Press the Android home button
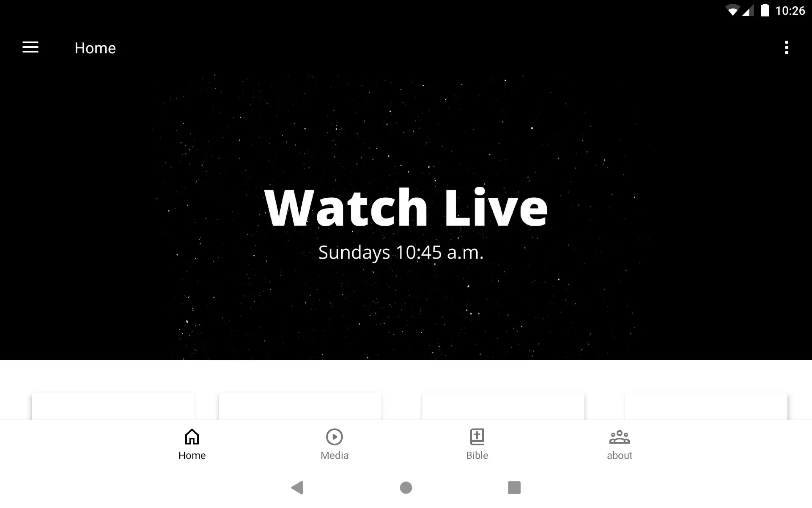 point(406,488)
